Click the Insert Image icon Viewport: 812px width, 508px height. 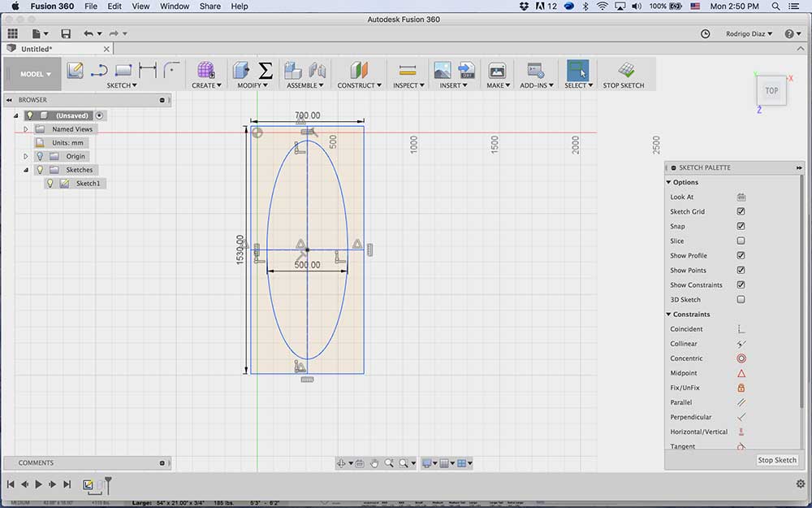click(443, 70)
